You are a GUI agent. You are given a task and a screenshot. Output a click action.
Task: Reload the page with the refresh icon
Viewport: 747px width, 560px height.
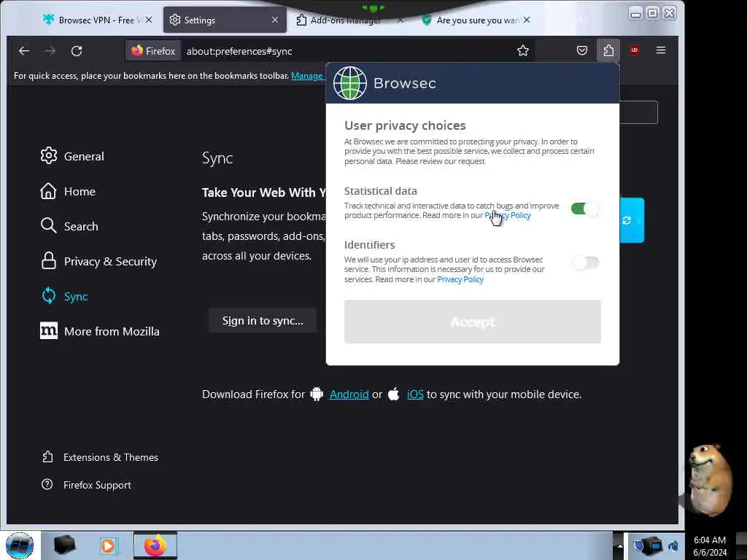(77, 51)
